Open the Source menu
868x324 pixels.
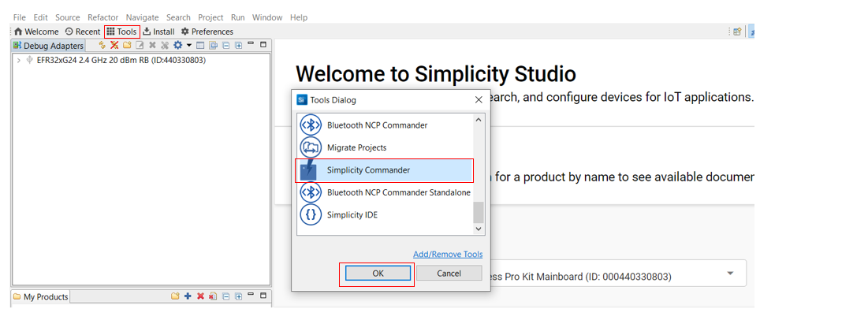coord(68,17)
